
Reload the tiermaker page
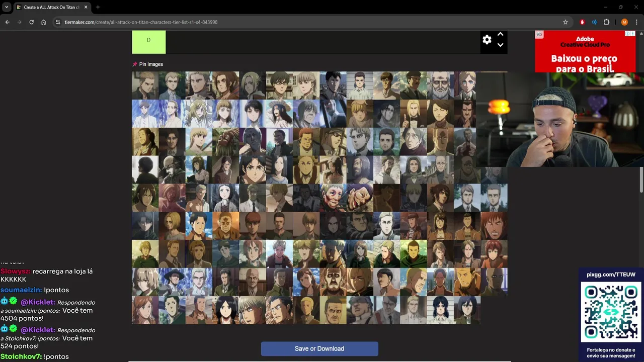click(31, 22)
